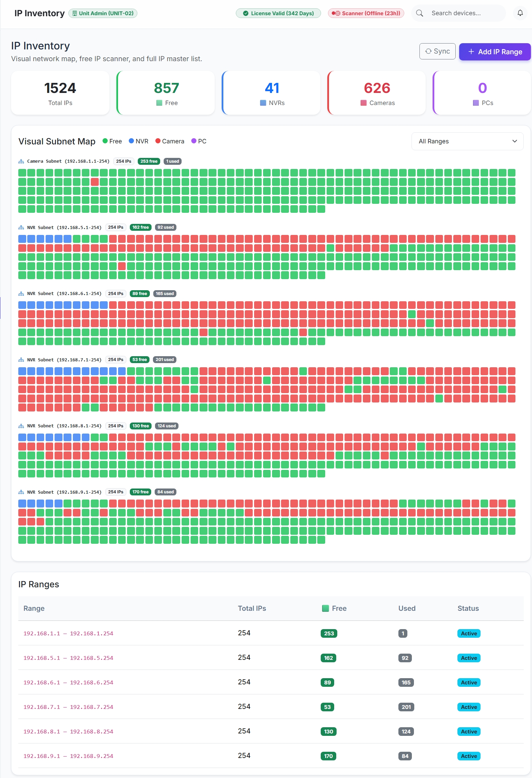The width and height of the screenshot is (532, 778).
Task: Click the Unit Admin building icon
Action: coord(75,13)
